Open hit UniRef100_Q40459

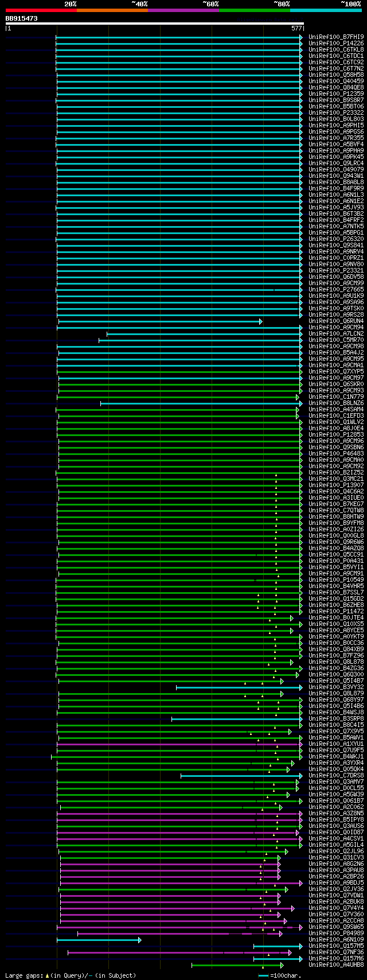pos(336,81)
